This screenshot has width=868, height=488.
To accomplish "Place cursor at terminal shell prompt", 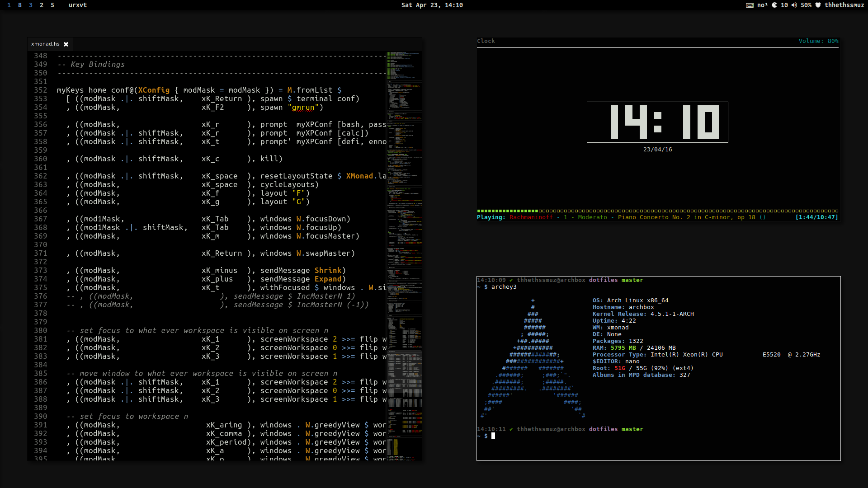I will tap(493, 436).
